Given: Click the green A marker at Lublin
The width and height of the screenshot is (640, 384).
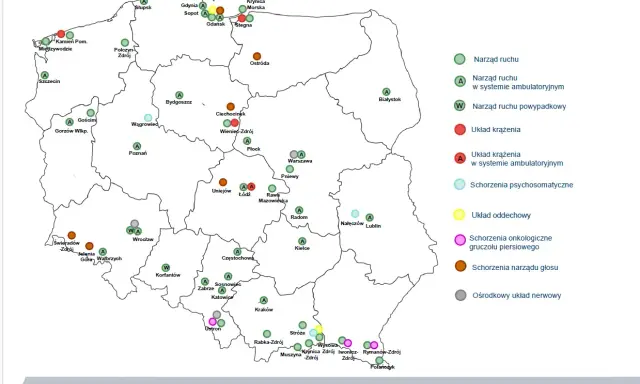Looking at the screenshot, I should coord(369,218).
